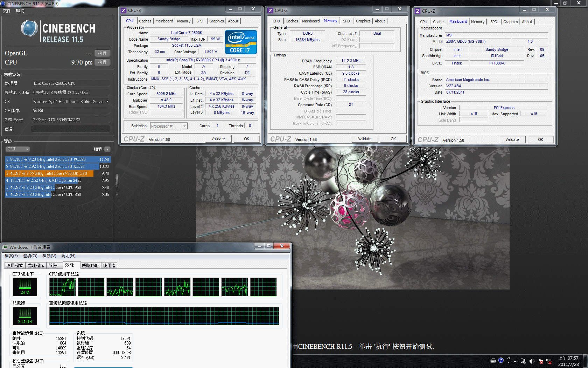This screenshot has height=368, width=588.
Task: Select Xeon W5590 ranking row
Action: pyautogui.click(x=58, y=159)
